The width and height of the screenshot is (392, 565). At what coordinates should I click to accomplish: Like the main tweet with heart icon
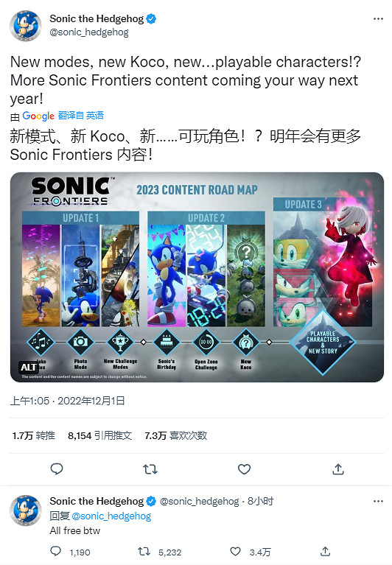pos(245,469)
